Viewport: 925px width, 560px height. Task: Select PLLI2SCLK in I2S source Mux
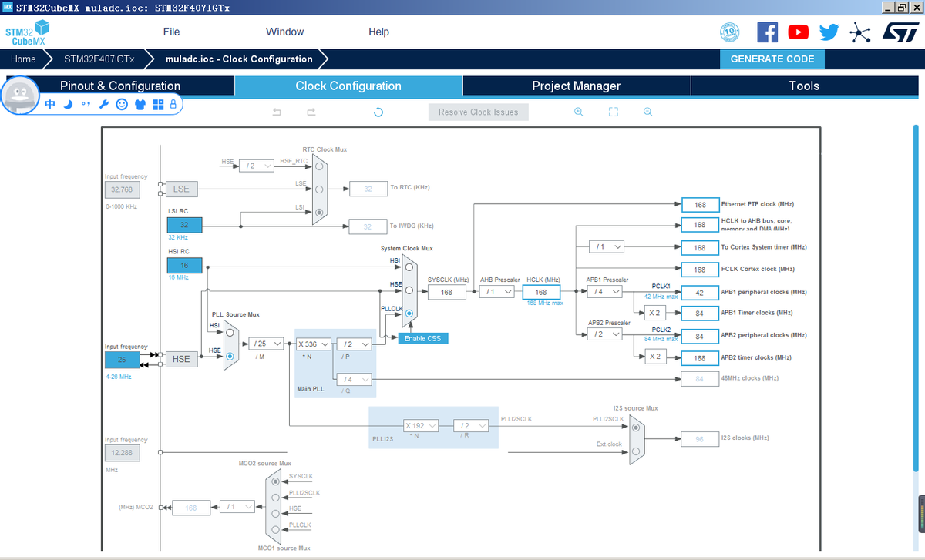635,426
